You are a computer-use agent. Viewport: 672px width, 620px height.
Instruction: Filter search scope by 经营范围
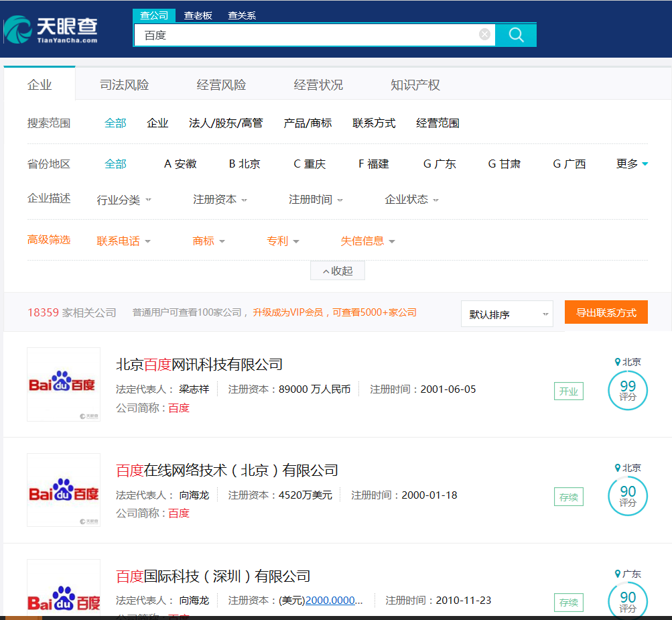pos(438,123)
